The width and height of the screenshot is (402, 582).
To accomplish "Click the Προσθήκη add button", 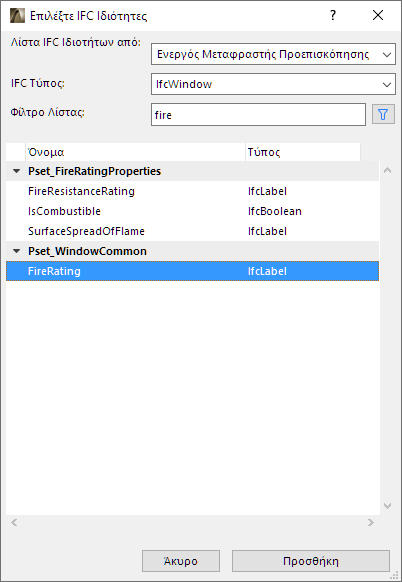I will [311, 561].
